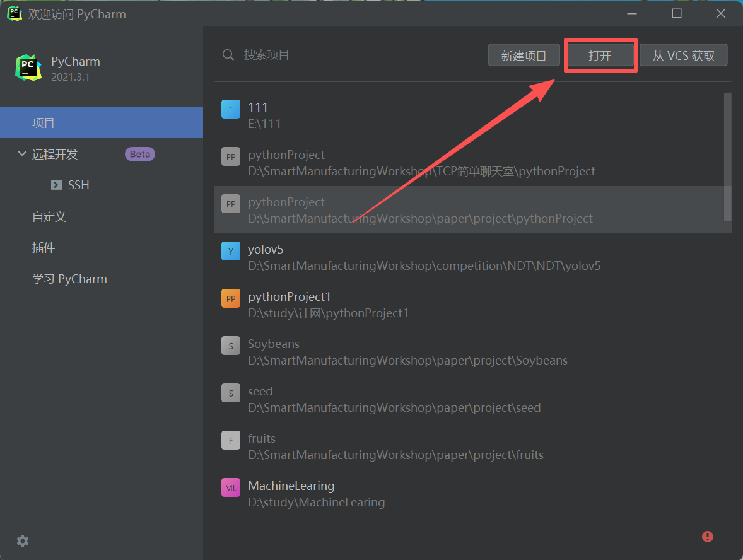This screenshot has height=560, width=743.
Task: Click the version text 2021.3.1
Action: click(x=70, y=77)
